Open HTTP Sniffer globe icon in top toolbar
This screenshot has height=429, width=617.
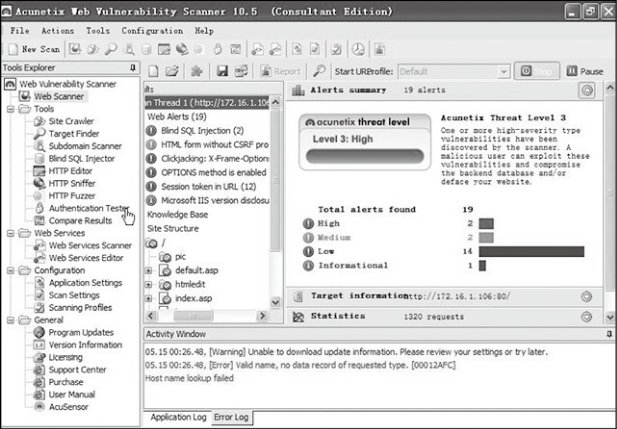point(182,49)
